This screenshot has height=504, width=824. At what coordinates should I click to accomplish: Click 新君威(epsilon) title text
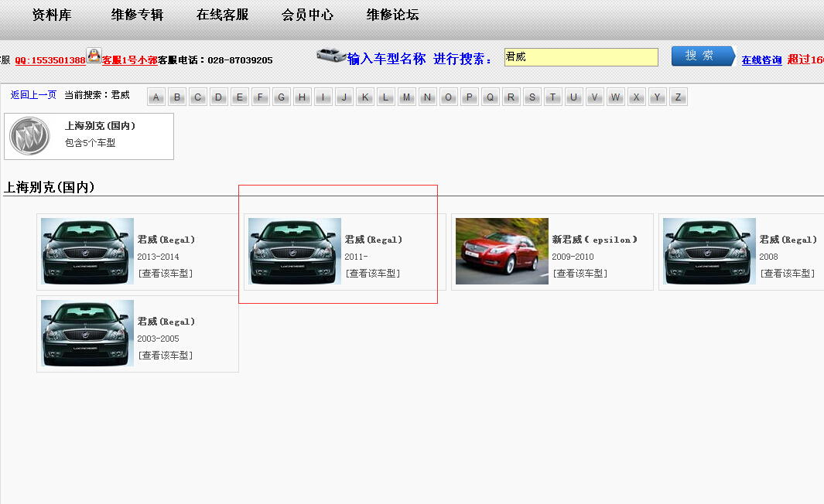coord(595,240)
